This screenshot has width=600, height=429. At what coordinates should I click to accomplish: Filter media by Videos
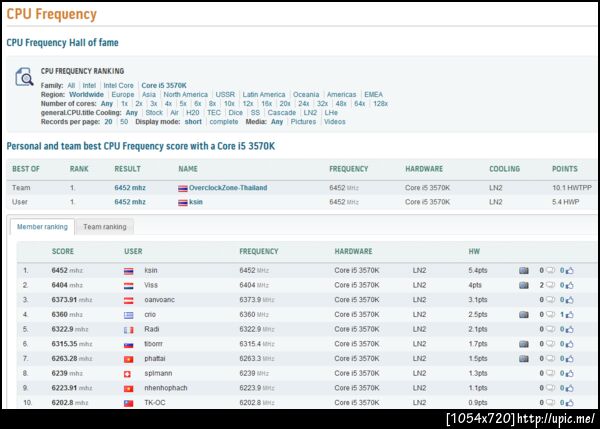[335, 122]
